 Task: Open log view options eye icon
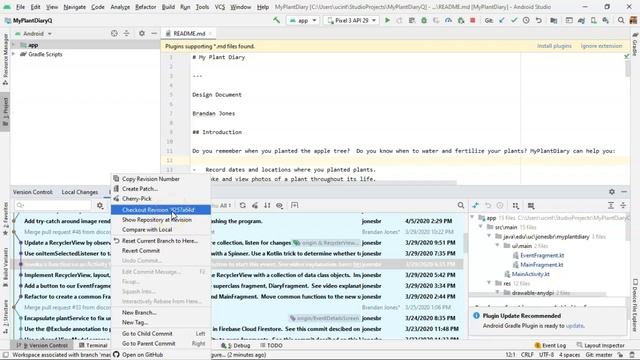[279, 205]
